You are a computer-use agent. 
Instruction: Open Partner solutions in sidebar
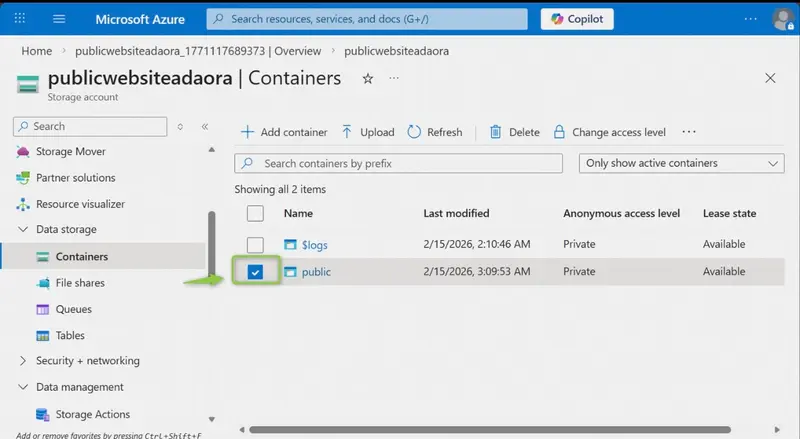pyautogui.click(x=76, y=178)
